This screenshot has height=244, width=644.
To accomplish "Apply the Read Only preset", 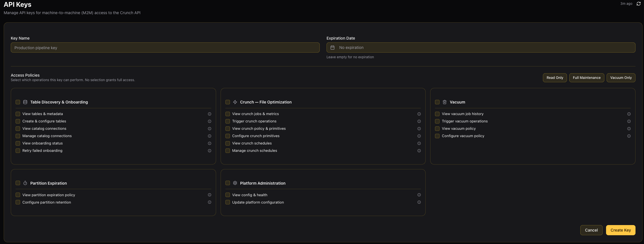I will point(555,78).
